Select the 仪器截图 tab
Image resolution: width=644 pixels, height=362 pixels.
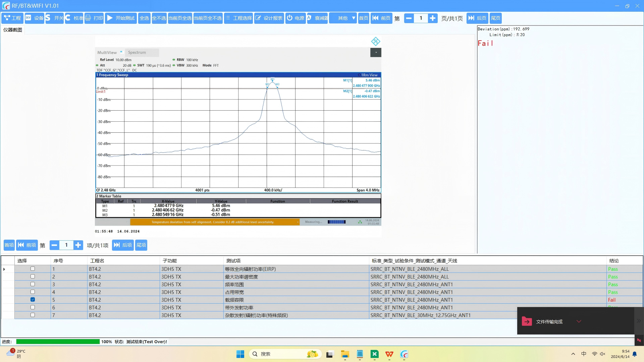(x=13, y=30)
